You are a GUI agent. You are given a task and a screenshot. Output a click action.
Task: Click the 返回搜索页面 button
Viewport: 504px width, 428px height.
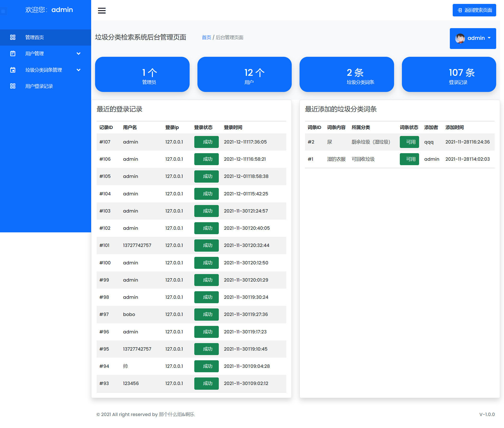click(474, 10)
